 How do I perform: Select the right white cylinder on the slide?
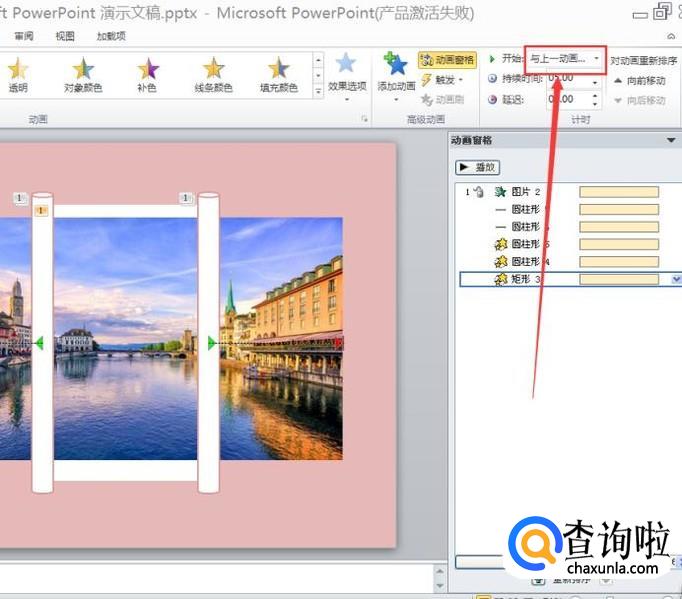click(209, 343)
